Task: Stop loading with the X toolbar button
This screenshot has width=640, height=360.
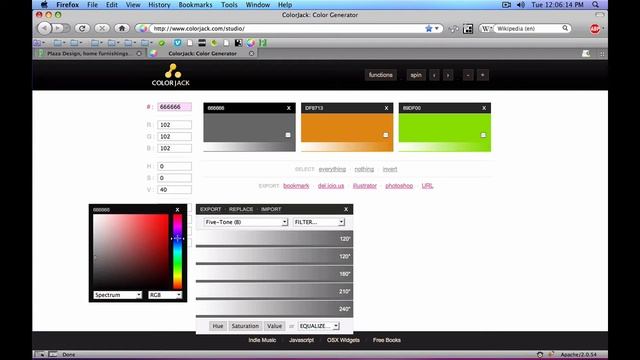Action: (x=102, y=28)
